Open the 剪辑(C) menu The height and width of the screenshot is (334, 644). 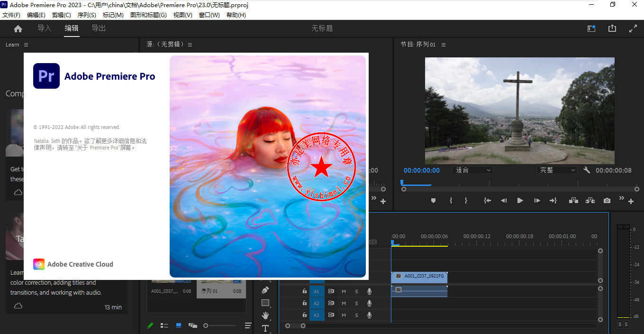pos(62,15)
